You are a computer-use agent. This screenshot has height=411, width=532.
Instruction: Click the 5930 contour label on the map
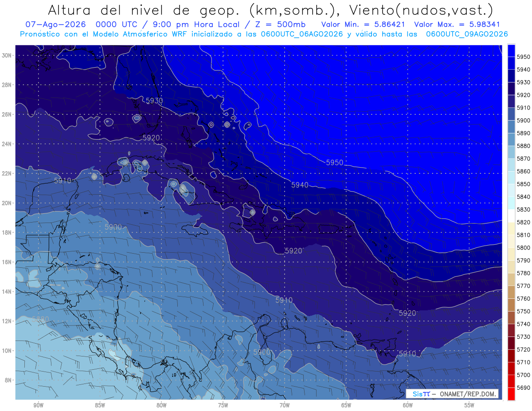pos(154,101)
